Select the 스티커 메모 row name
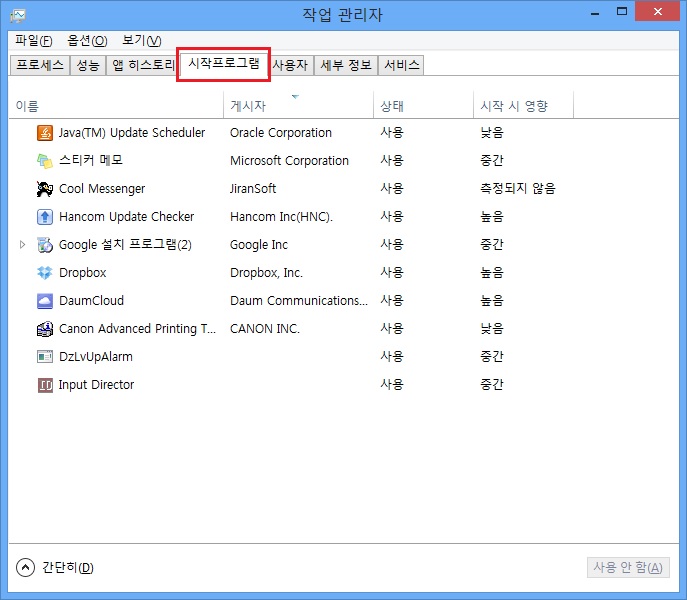 coord(91,160)
